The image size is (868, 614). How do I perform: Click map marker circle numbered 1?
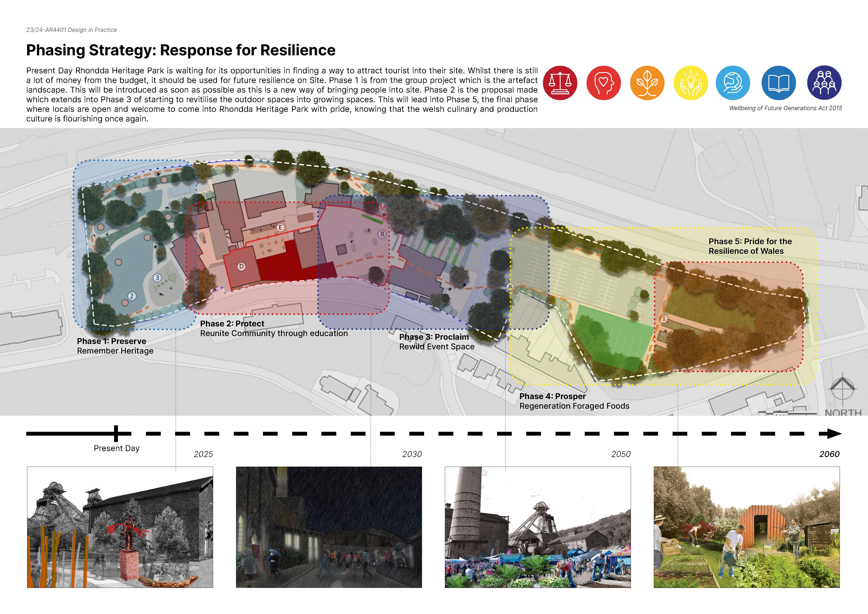point(664,319)
